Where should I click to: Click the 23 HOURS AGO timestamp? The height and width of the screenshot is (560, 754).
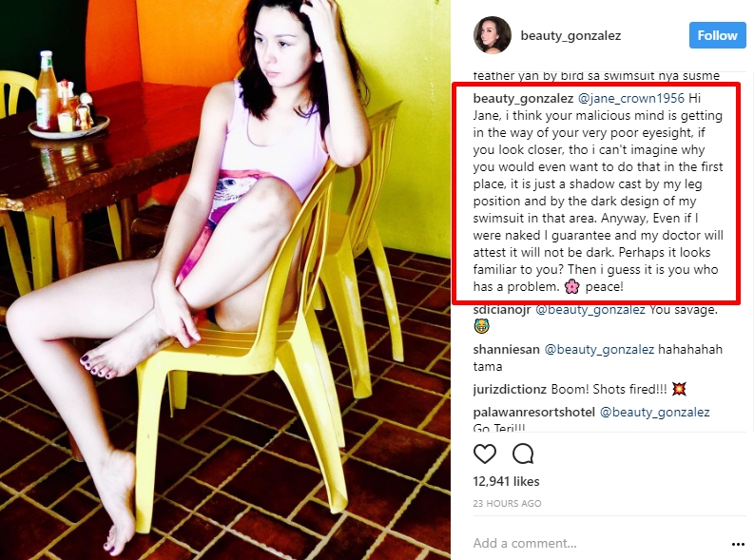tap(508, 504)
